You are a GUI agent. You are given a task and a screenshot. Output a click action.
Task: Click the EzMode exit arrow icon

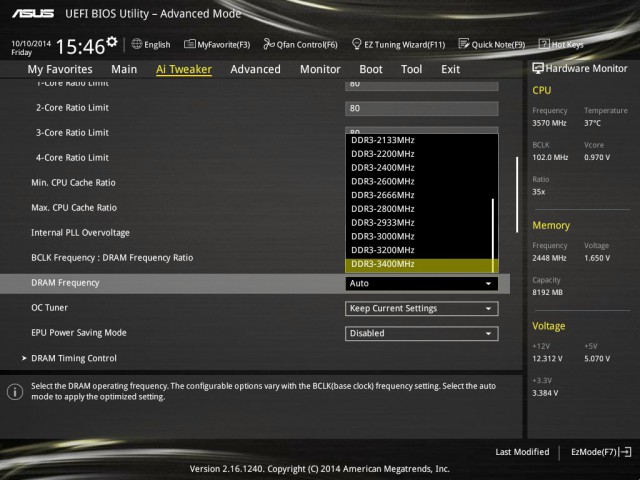pos(625,452)
